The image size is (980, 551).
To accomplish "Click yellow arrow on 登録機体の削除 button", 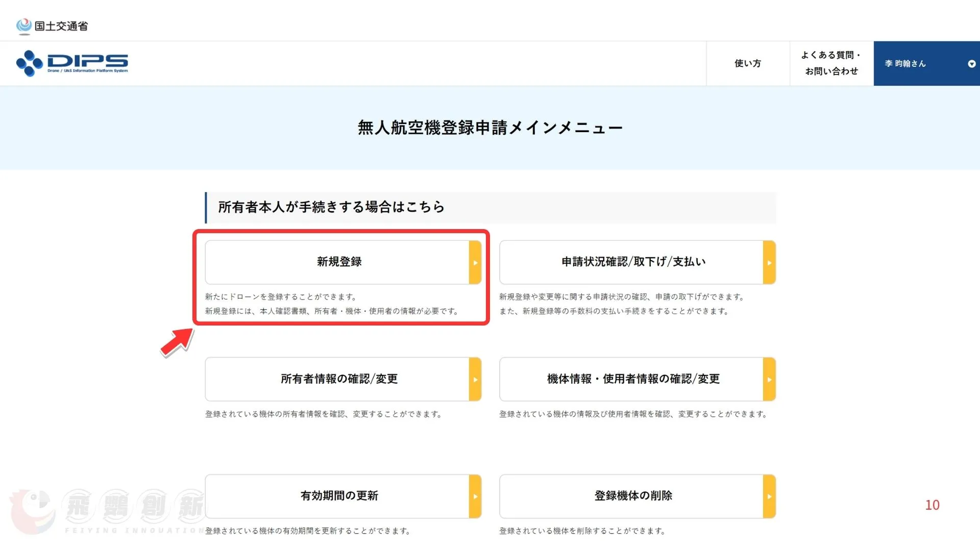I will 769,496.
